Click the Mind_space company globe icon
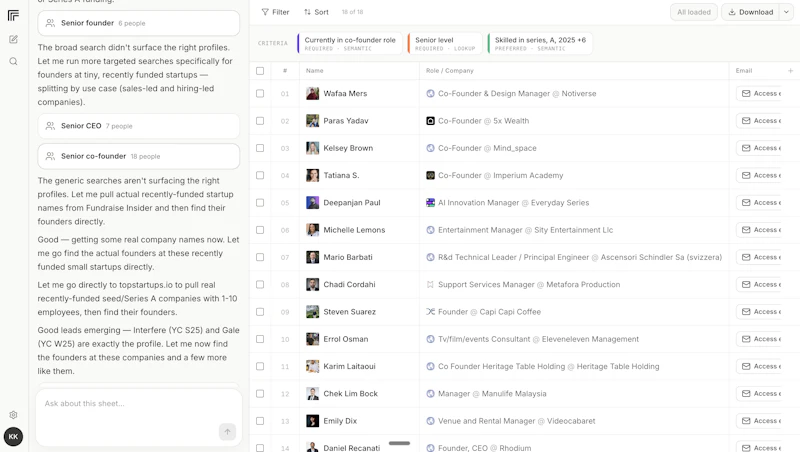This screenshot has width=800, height=452. 430,148
